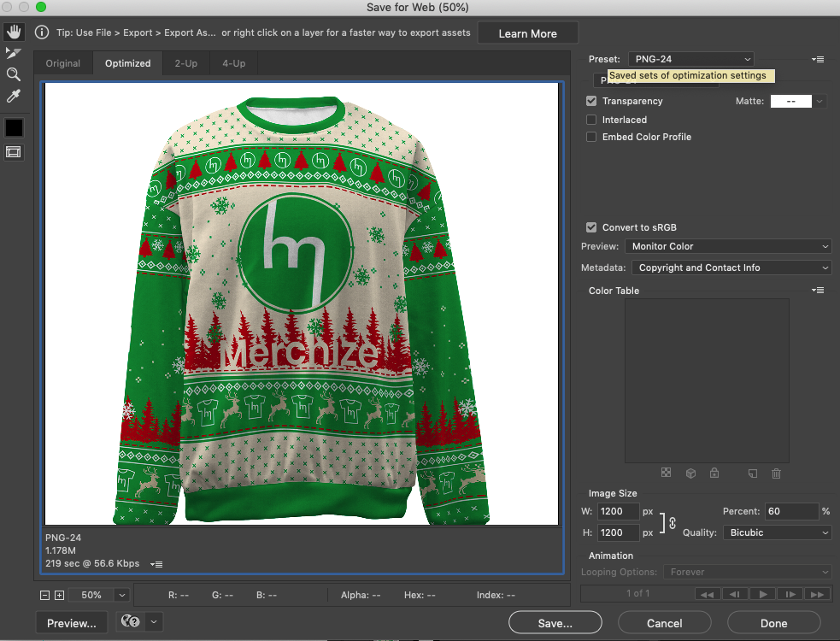Click the Save... button
The width and height of the screenshot is (840, 641).
555,623
